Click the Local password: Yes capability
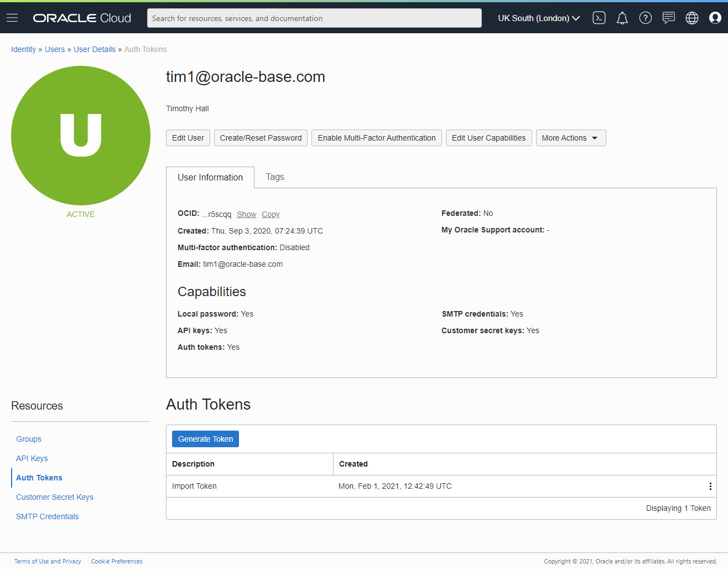The width and height of the screenshot is (728, 569). (x=215, y=314)
